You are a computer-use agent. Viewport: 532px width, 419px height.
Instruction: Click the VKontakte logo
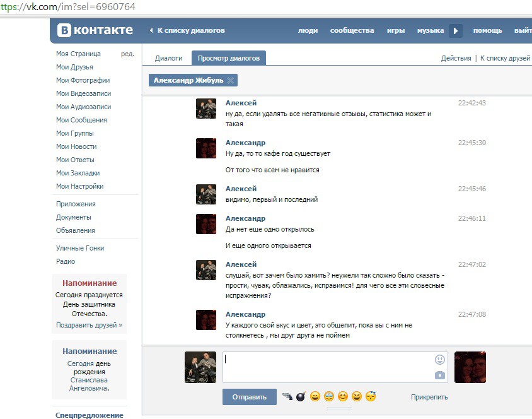coord(96,30)
